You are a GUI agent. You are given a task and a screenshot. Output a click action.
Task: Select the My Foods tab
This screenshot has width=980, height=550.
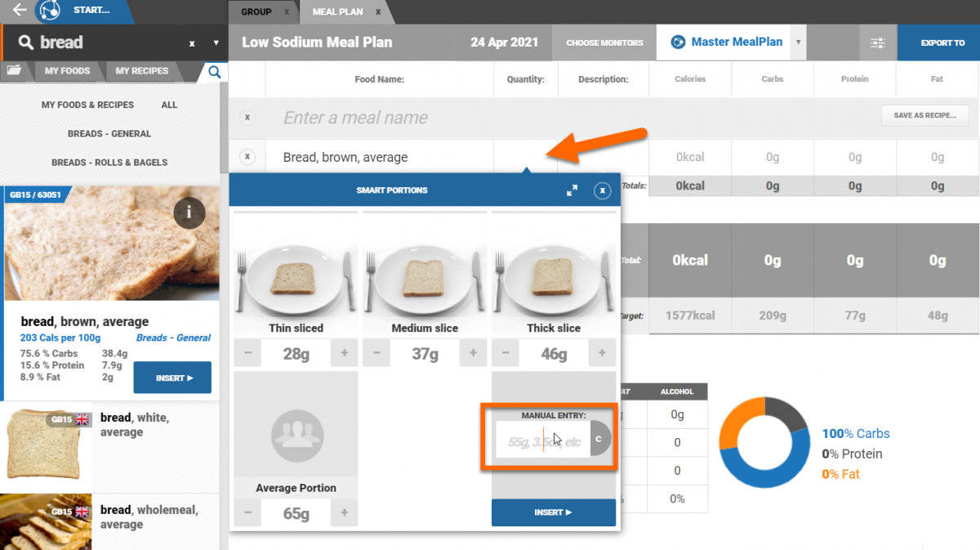coord(67,71)
